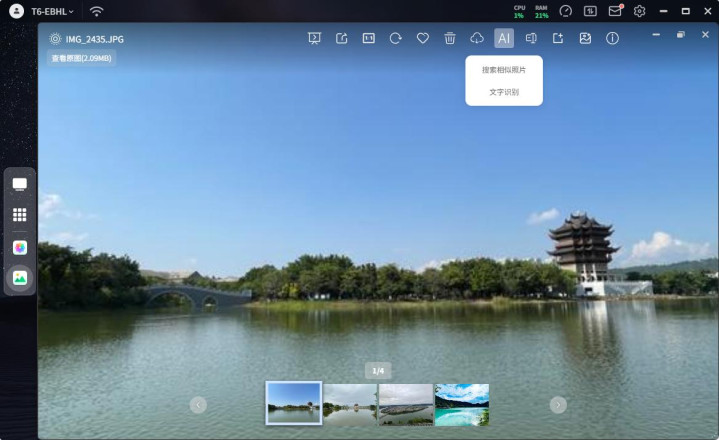Mark IMG_2435.JPG as favorite
This screenshot has width=719, height=440.
(x=423, y=38)
